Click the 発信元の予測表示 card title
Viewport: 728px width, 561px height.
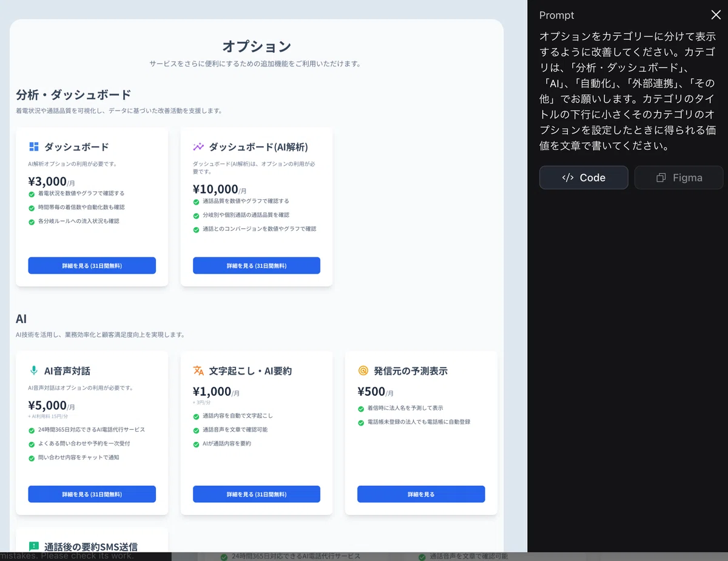point(411,370)
